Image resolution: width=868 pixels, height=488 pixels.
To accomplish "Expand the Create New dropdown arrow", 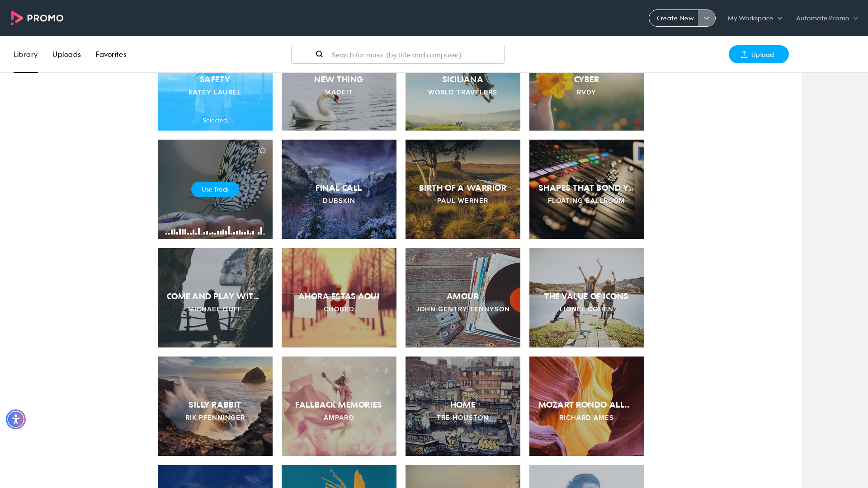I will coord(707,18).
